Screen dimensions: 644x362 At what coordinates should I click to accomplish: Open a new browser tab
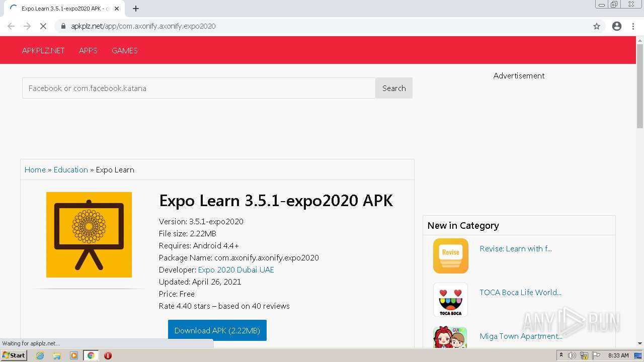tap(136, 9)
